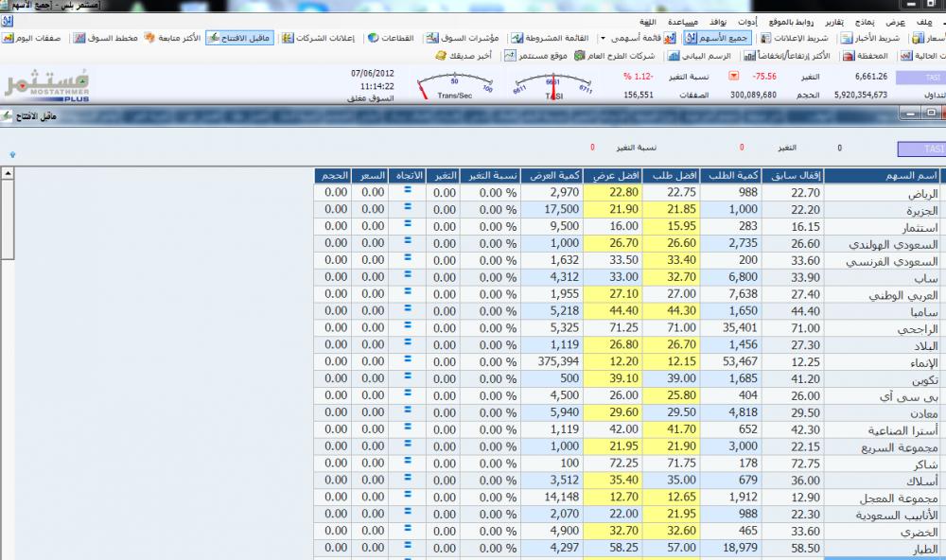Show الأكثر متابعة most watched list
Viewport: 946px width, 560px height.
pos(172,38)
